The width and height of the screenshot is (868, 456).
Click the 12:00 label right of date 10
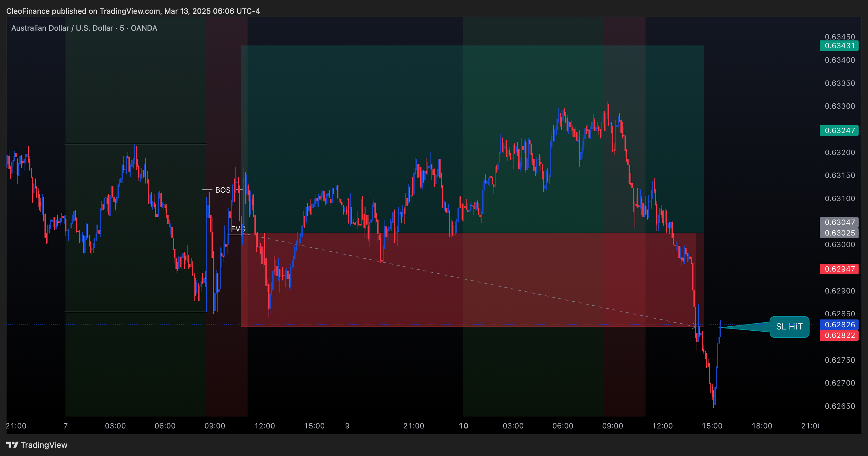click(x=662, y=426)
